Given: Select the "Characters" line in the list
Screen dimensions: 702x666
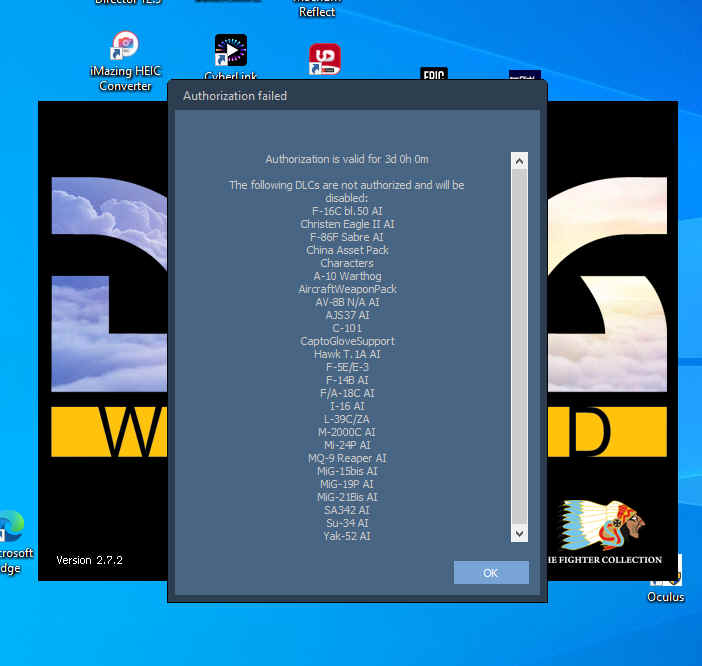Looking at the screenshot, I should pos(347,263).
